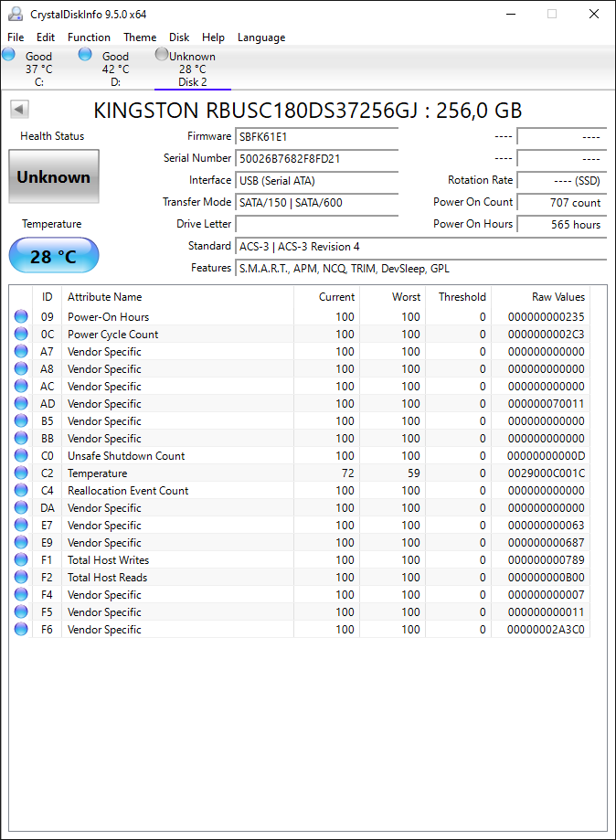Click status orb for attribute F5 row
The height and width of the screenshot is (840, 616).
21,611
